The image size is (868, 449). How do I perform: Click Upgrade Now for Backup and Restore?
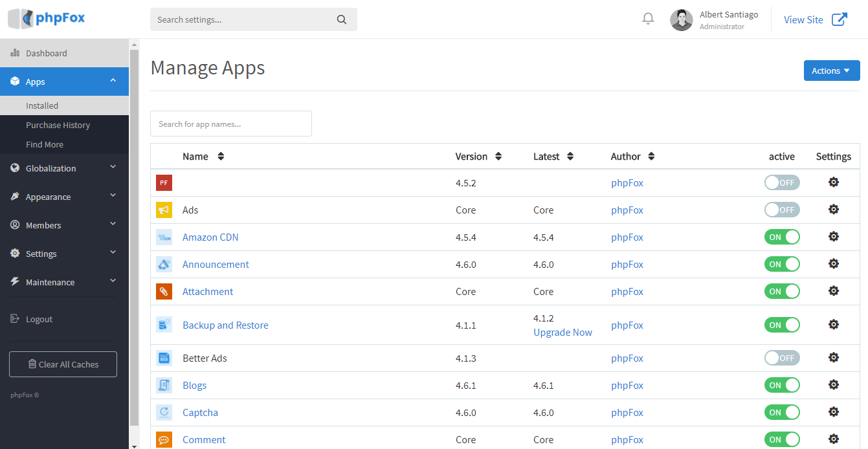point(562,332)
